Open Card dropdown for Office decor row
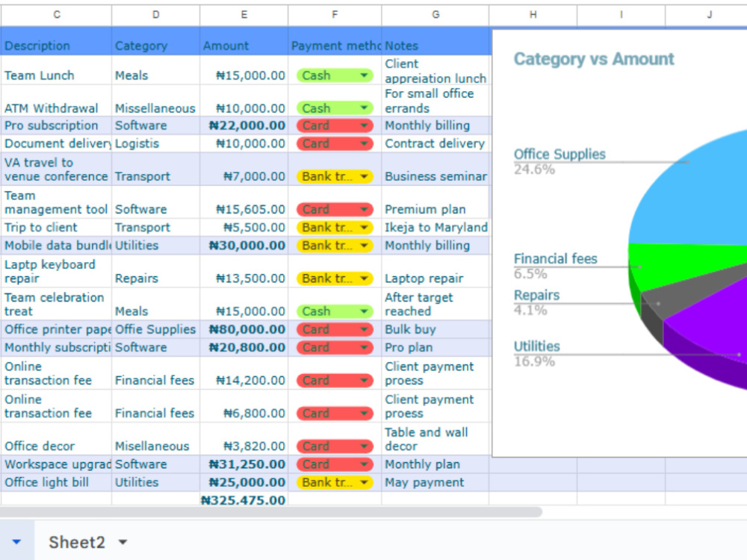 (x=335, y=446)
